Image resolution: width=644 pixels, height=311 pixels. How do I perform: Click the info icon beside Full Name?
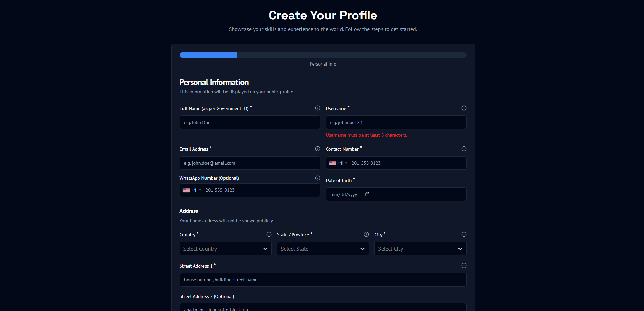[318, 108]
